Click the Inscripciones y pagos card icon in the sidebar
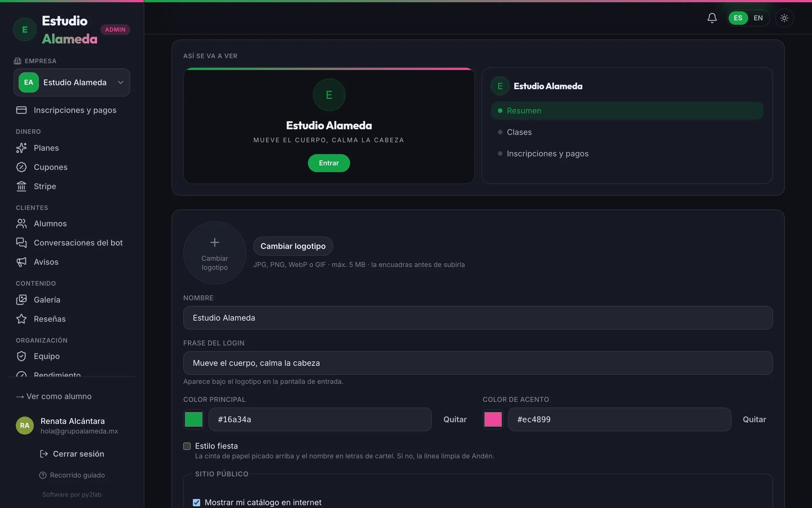Viewport: 812px width, 508px height. (21, 110)
